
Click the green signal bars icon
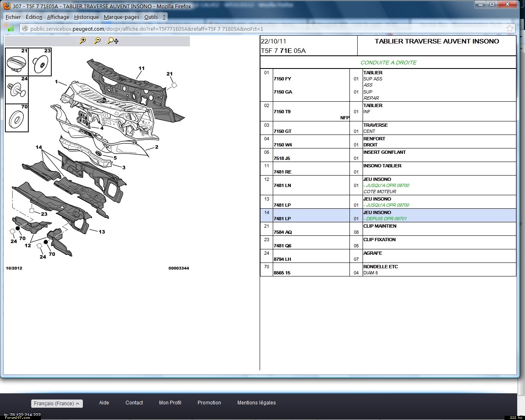(x=11, y=28)
